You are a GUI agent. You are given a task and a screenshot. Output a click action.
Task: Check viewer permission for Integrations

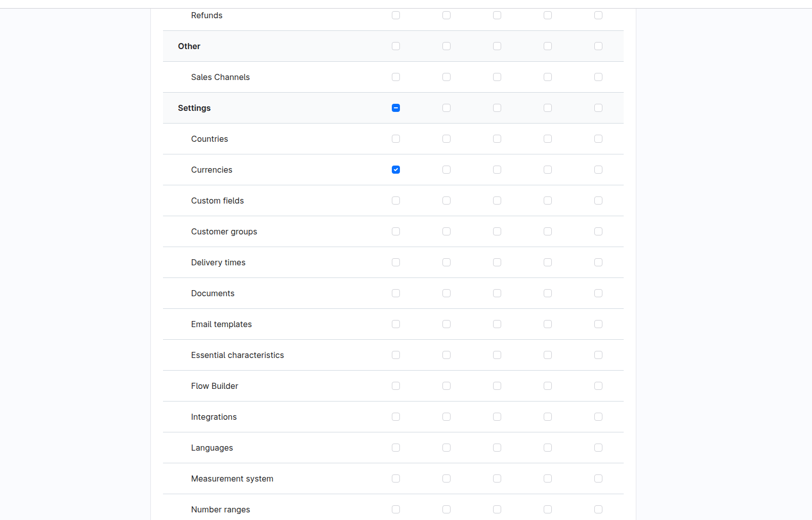[x=396, y=417]
